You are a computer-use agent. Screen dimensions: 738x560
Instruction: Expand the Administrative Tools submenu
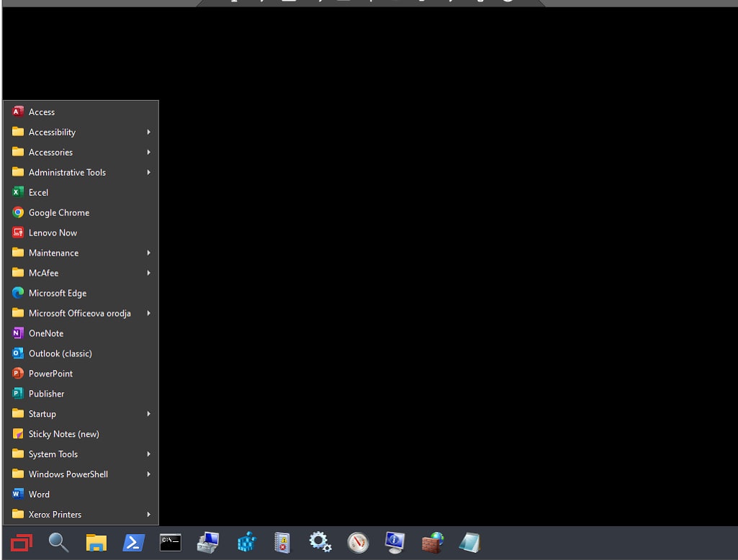81,172
